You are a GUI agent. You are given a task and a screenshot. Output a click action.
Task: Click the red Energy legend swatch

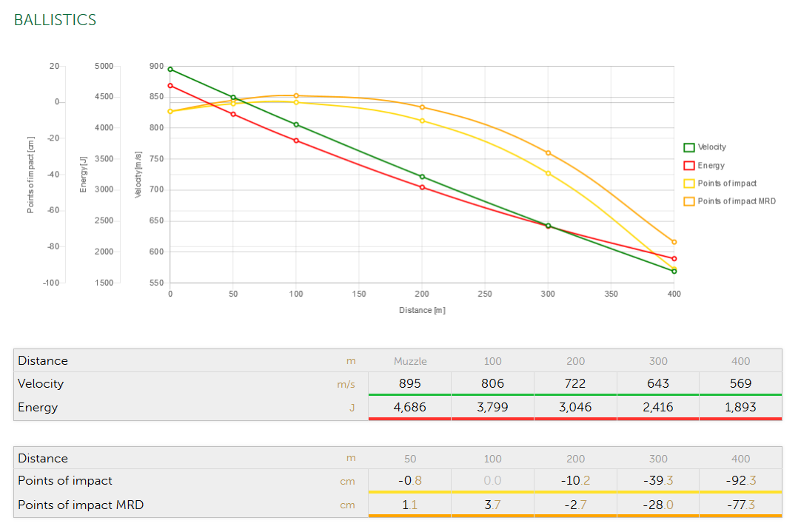[688, 165]
